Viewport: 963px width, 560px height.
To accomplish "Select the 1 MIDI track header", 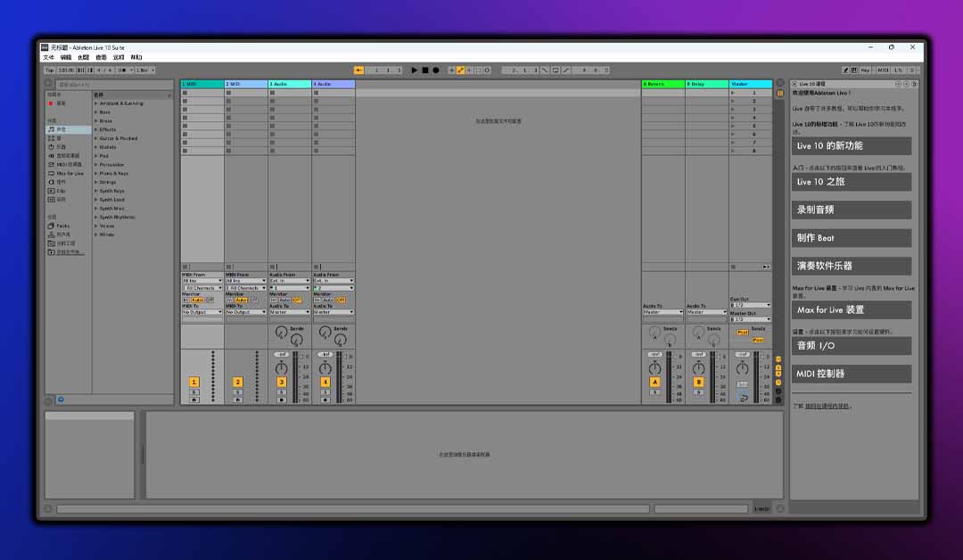I will pos(202,84).
